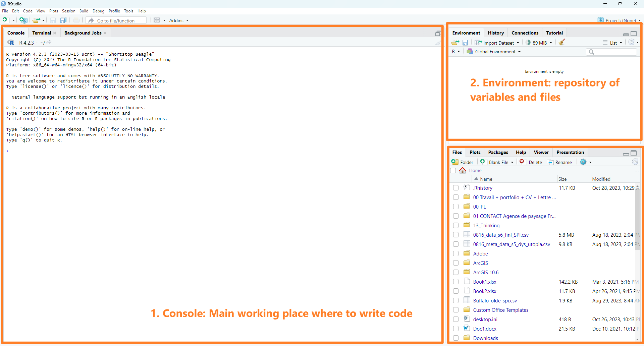Screen dimensions: 644x346
Task: Rename the selected file in the Files pane
Action: click(x=559, y=162)
